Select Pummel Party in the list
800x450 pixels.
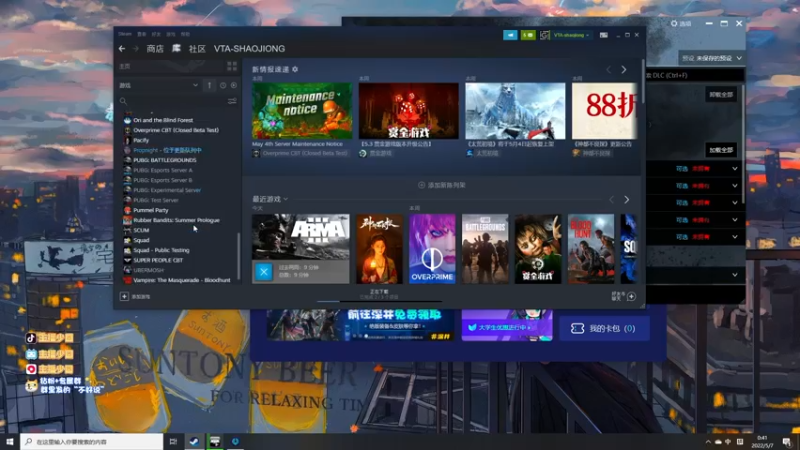click(x=151, y=210)
